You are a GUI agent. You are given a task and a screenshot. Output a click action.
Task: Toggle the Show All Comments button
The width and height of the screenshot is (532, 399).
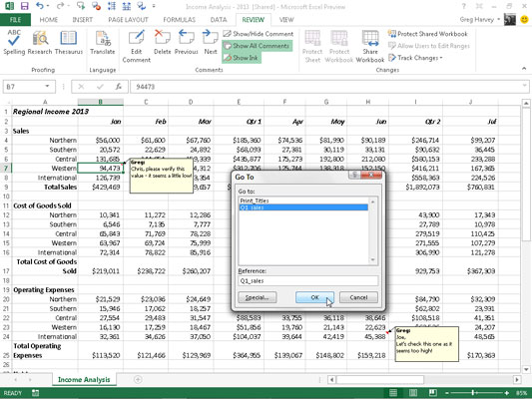(x=257, y=46)
